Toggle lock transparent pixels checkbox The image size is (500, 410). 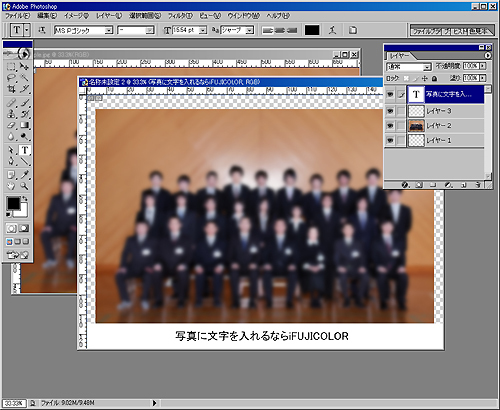click(x=406, y=78)
